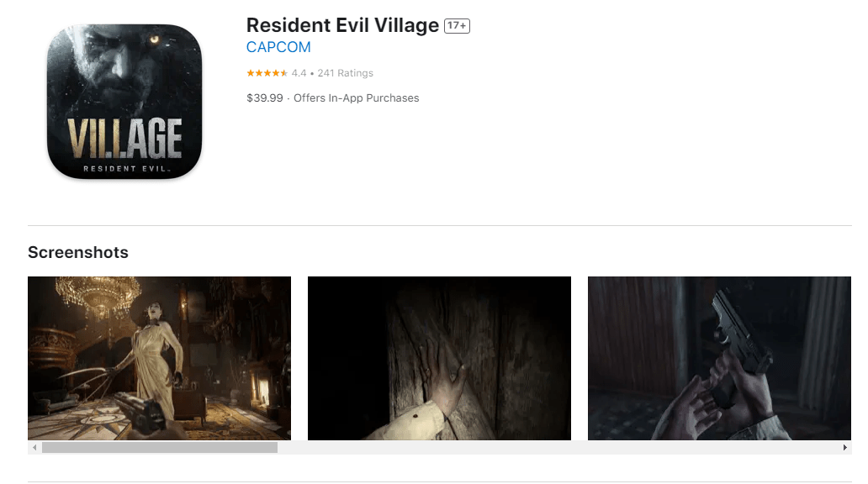This screenshot has height=484, width=868.
Task: Click the 17+ age rating badge
Action: 457,25
